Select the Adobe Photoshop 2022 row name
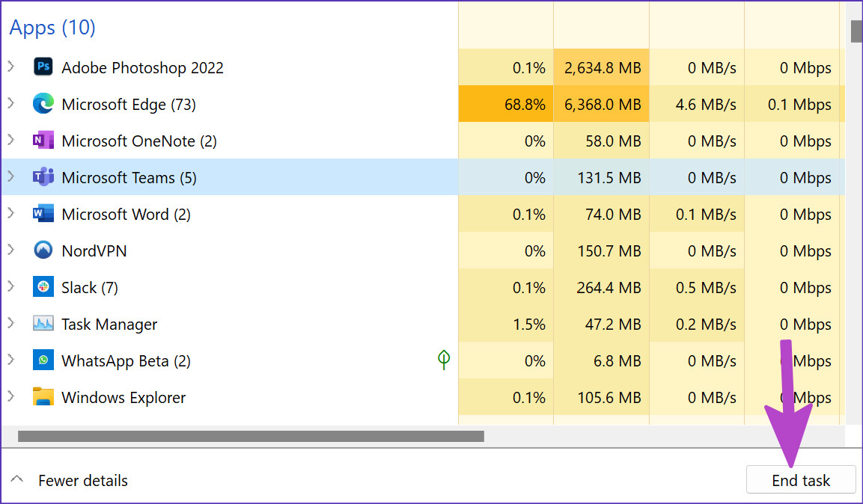 click(x=142, y=67)
